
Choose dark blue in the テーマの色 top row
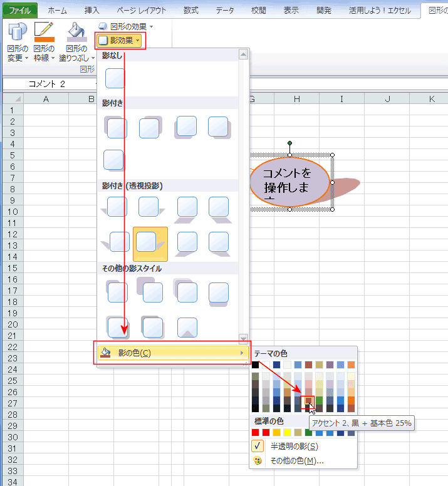[x=276, y=364]
